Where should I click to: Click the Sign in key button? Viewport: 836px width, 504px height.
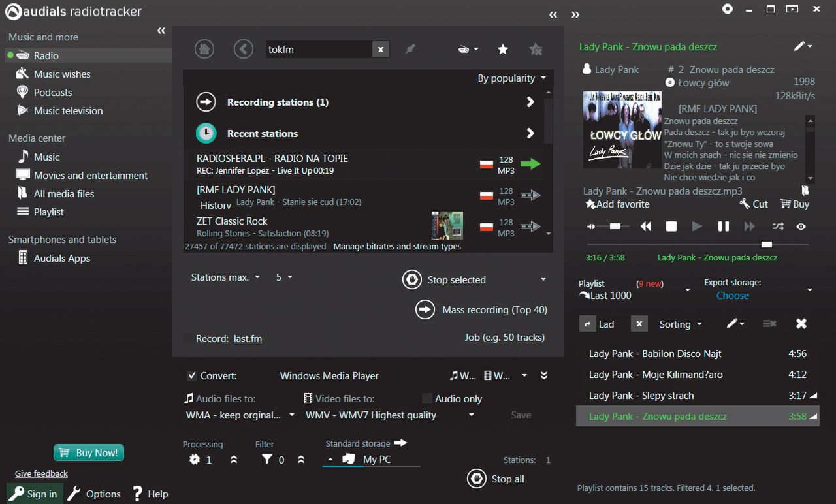pos(35,494)
